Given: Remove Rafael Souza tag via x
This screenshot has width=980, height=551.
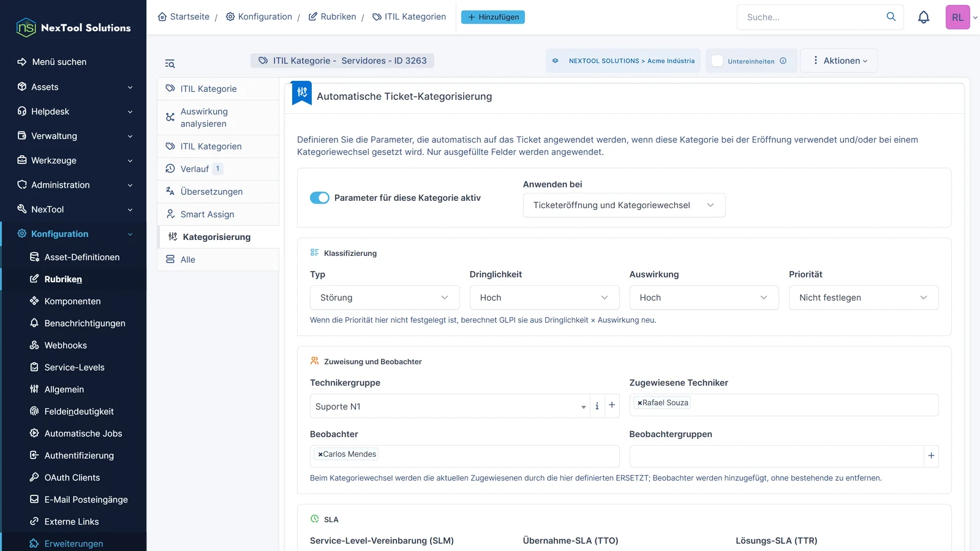Looking at the screenshot, I should tap(639, 403).
